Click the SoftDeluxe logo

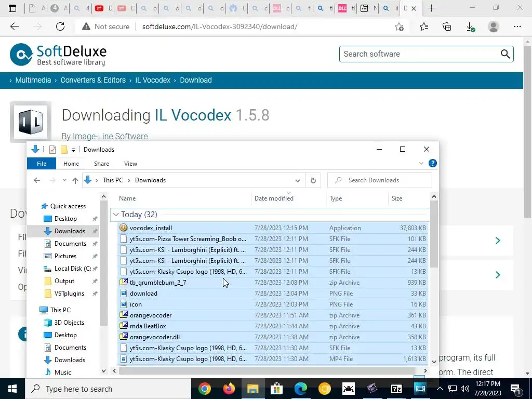tap(58, 54)
